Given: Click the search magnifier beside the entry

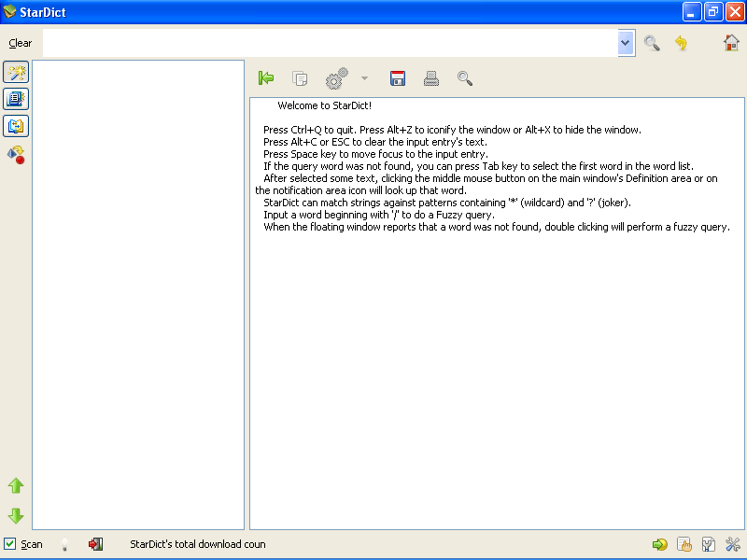Looking at the screenshot, I should coord(652,43).
